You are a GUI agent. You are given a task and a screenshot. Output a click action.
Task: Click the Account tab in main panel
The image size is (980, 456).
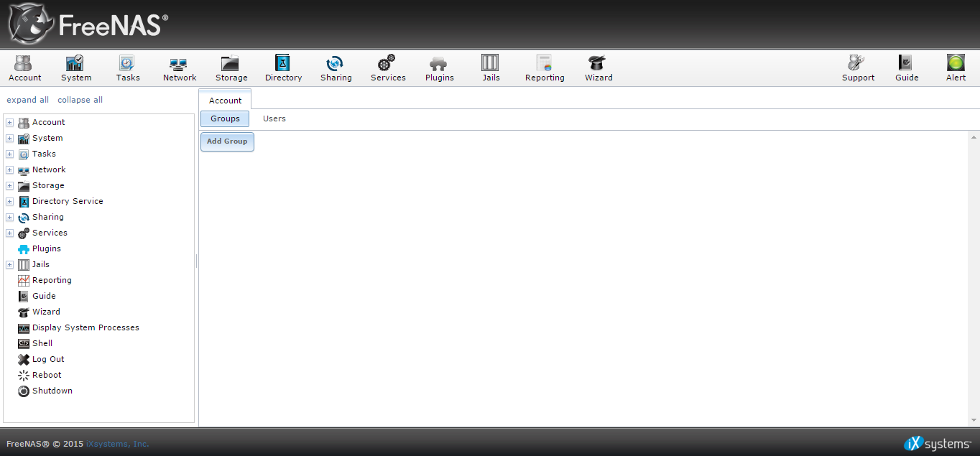tap(225, 100)
